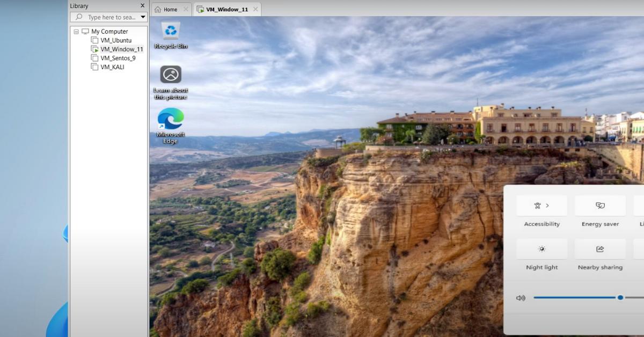Toggle the Accessibility quick setting

pyautogui.click(x=541, y=206)
